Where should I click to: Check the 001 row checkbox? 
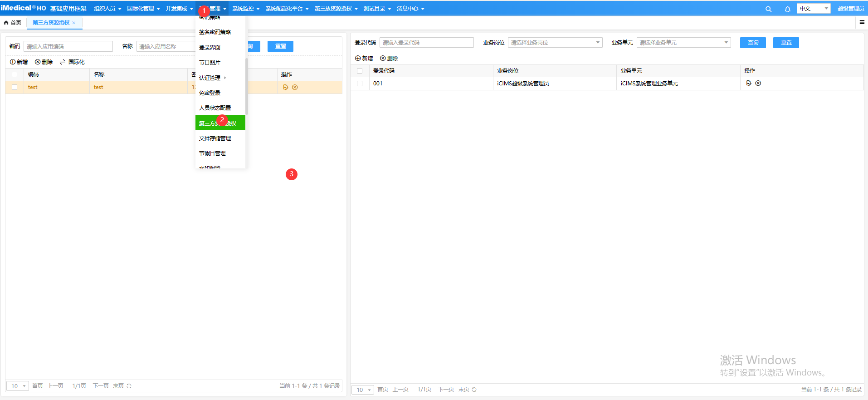(360, 84)
